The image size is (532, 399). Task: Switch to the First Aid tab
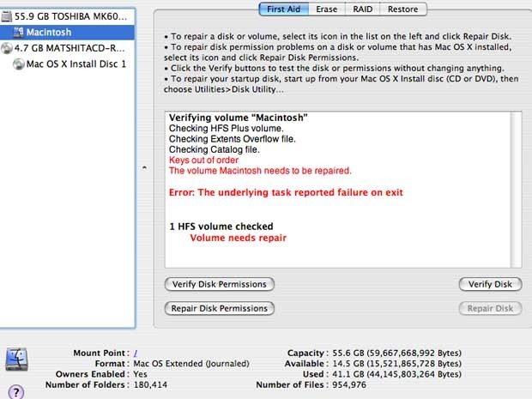[284, 9]
